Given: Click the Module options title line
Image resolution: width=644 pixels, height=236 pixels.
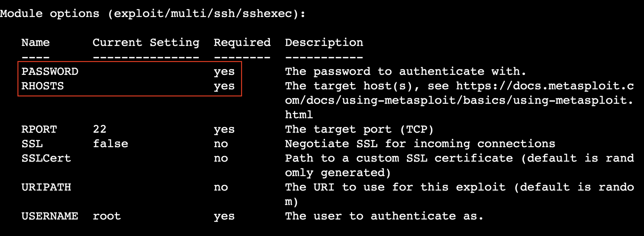Looking at the screenshot, I should (153, 14).
